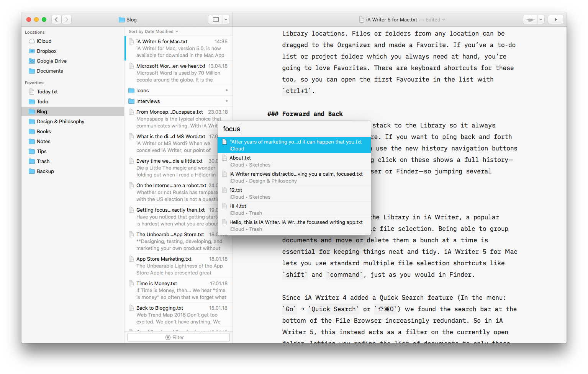Choose Hi 4.txt search result

coord(294,209)
